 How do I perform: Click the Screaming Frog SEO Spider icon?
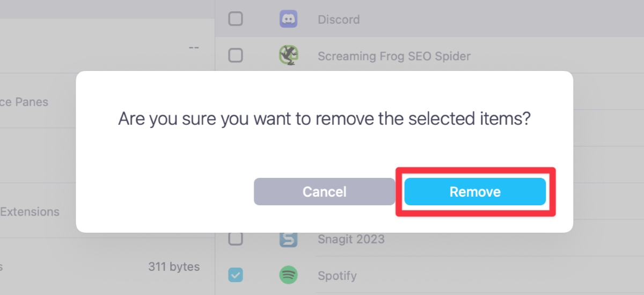(x=289, y=55)
